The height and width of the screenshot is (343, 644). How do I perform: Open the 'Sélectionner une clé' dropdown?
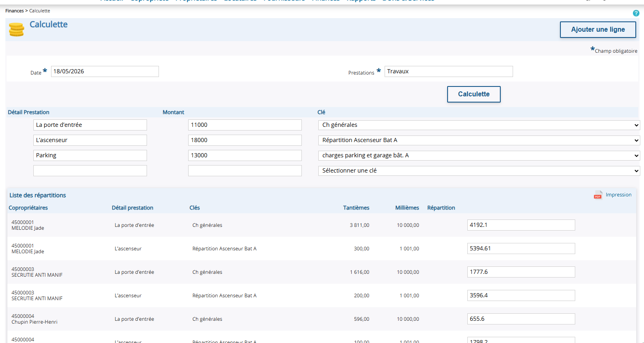coord(479,171)
